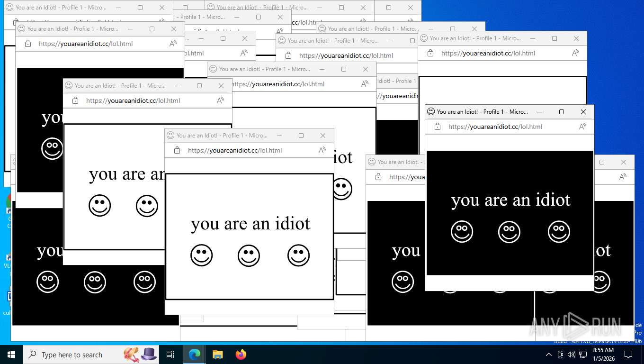Click the right smiley in the front black popup on right
The width and height of the screenshot is (644, 364).
click(559, 232)
